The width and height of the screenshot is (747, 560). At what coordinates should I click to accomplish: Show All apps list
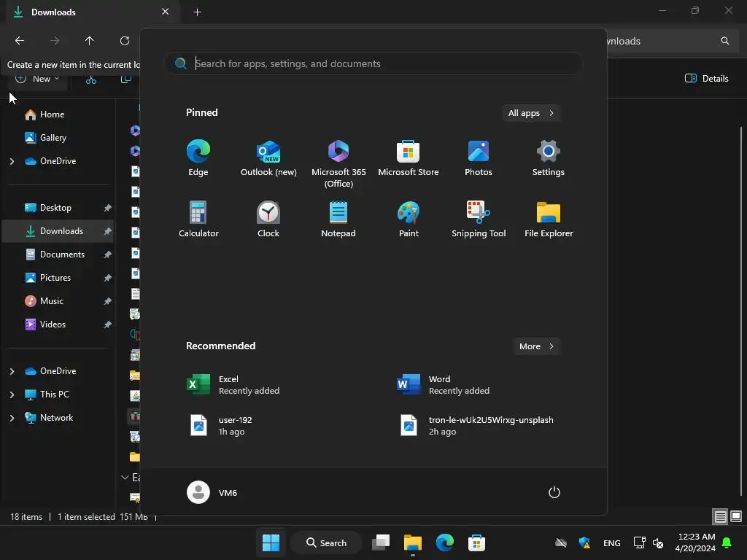531,113
